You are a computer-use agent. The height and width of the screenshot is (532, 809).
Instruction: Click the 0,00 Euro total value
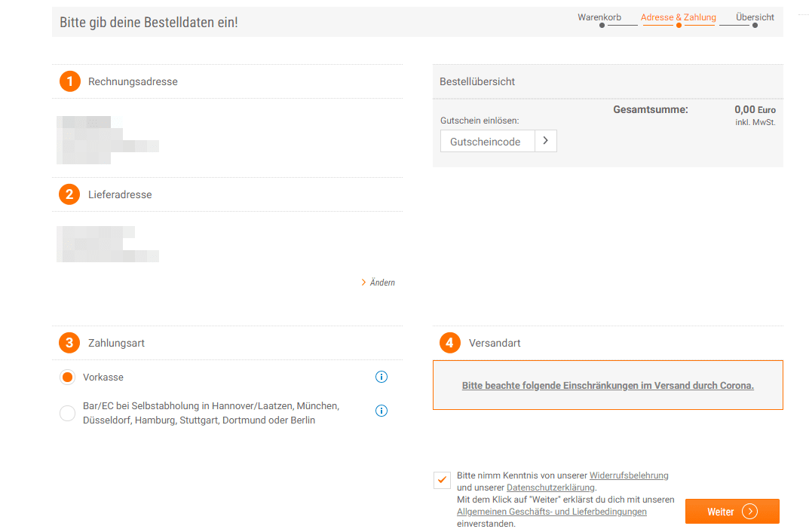coord(755,109)
